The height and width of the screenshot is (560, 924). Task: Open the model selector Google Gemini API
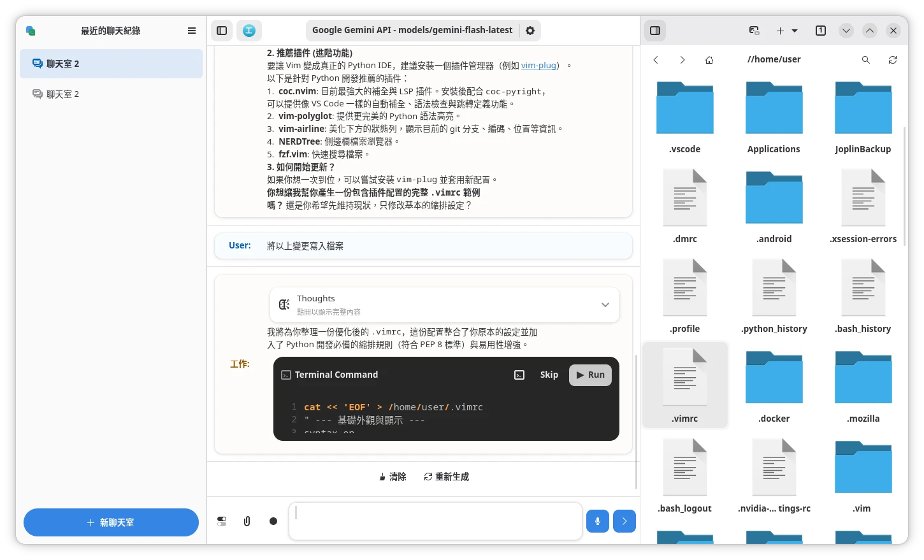[412, 31]
